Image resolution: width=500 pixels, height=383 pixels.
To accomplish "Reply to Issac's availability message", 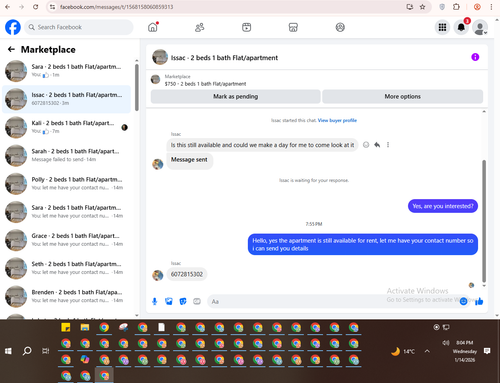I will (x=377, y=145).
